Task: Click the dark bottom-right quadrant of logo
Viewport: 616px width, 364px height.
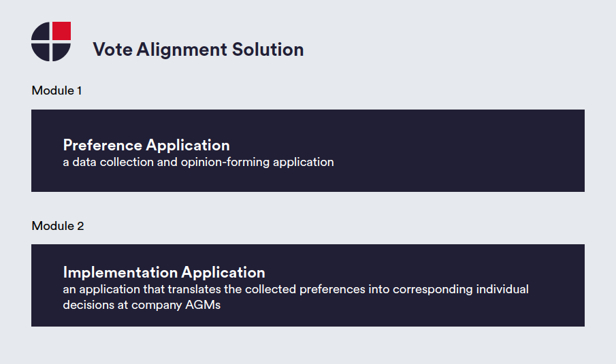Action: 61,52
